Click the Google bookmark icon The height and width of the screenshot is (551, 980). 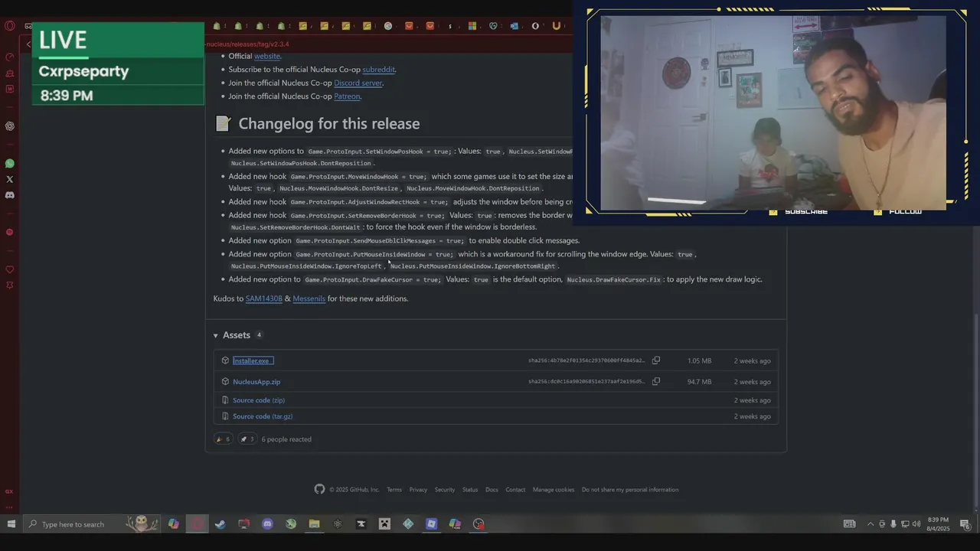(x=388, y=26)
